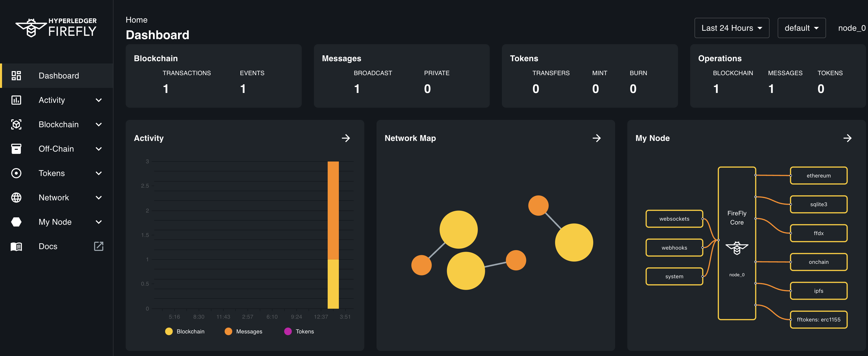This screenshot has height=356, width=868.
Task: Select the Tokens sidebar menu item
Action: pyautogui.click(x=52, y=173)
